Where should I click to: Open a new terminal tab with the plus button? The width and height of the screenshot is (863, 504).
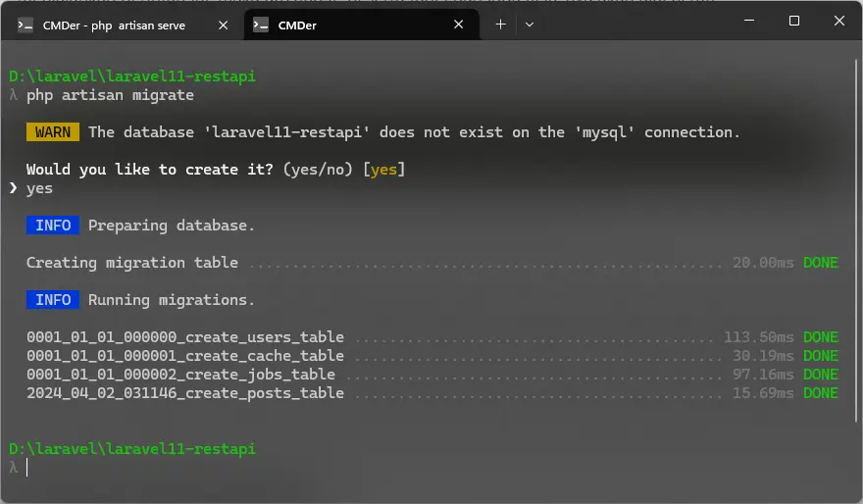pos(500,25)
